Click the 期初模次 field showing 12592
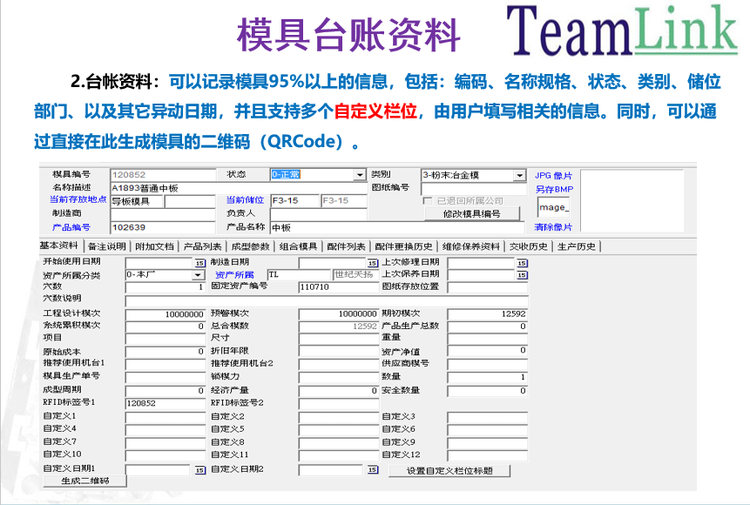The image size is (750, 505). (488, 314)
